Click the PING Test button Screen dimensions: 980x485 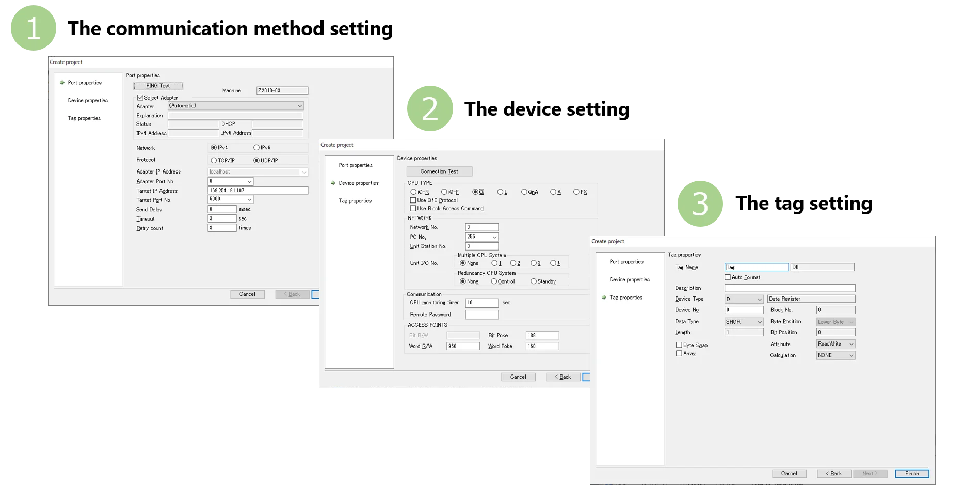click(x=158, y=86)
